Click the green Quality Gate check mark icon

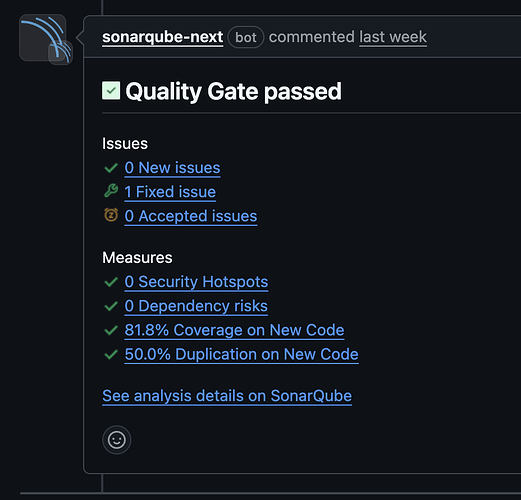point(111,91)
